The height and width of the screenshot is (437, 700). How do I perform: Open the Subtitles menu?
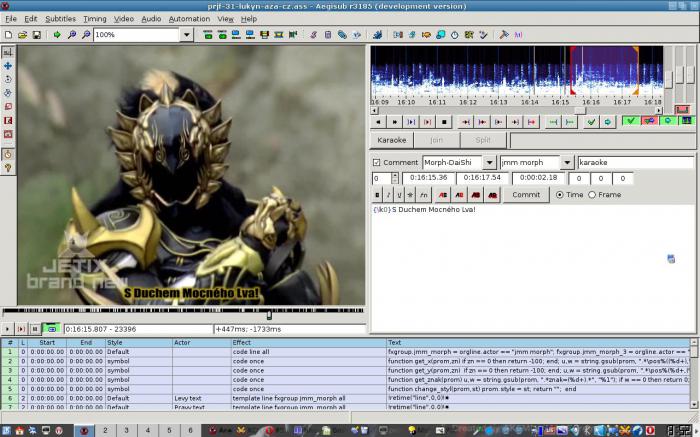coord(60,19)
